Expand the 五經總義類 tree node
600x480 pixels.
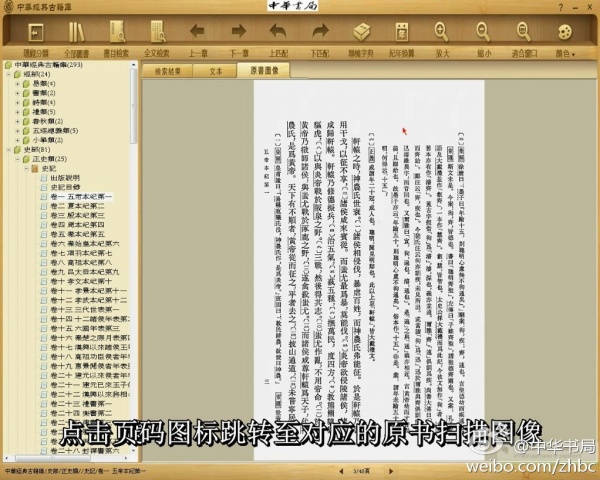(17, 131)
